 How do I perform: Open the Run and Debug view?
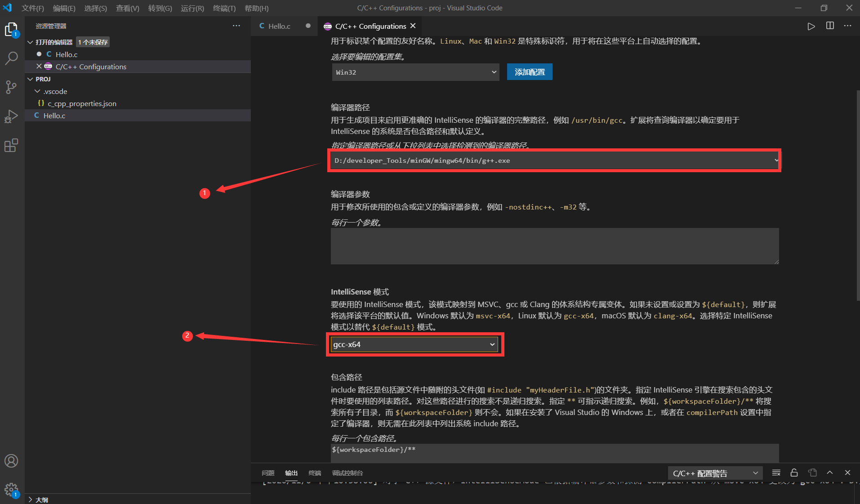click(x=11, y=116)
